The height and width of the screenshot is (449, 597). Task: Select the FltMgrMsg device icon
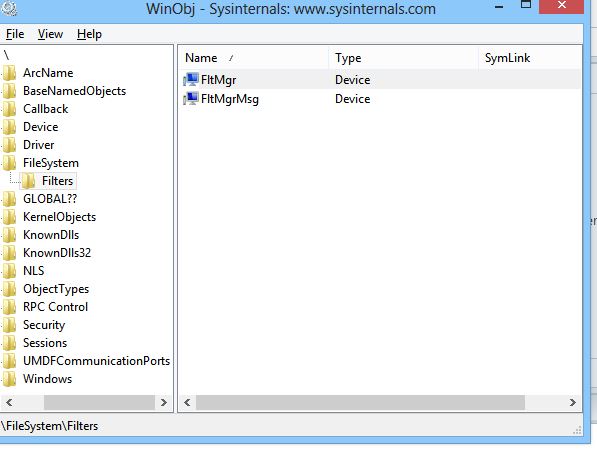191,99
